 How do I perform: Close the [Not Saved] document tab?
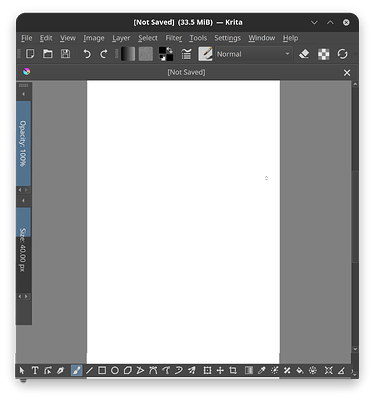coord(347,73)
